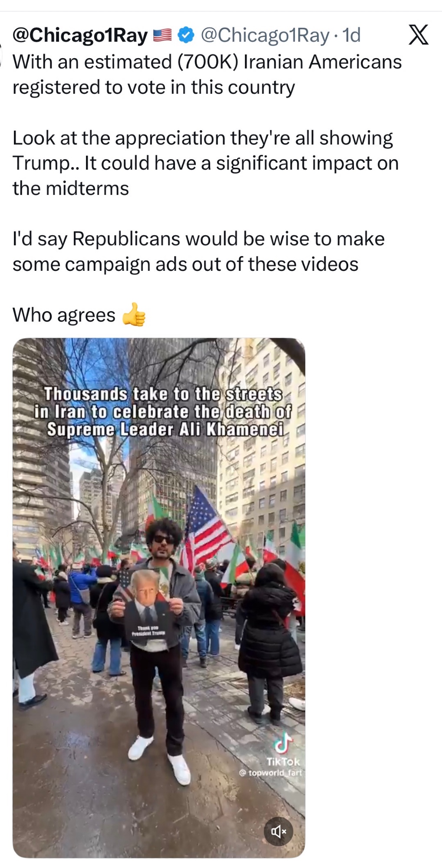
Task: Click the video caption about Supreme Leader Ali Khamenei
Action: 163,411
